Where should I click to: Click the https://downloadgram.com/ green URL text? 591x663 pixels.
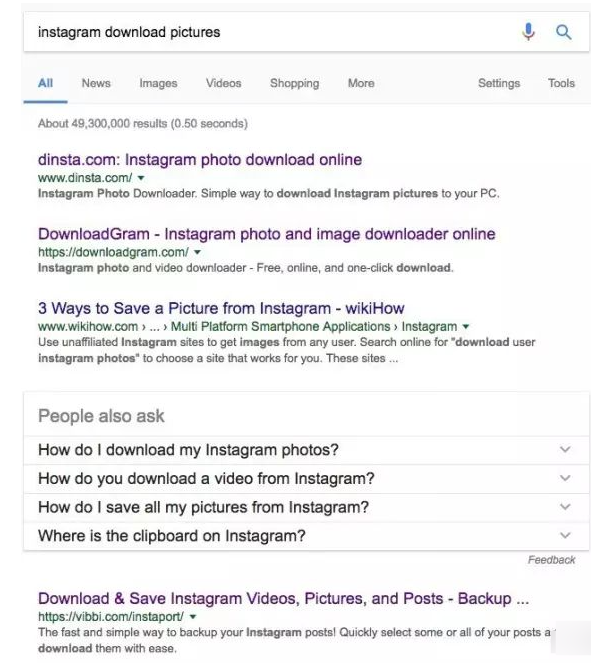click(113, 252)
